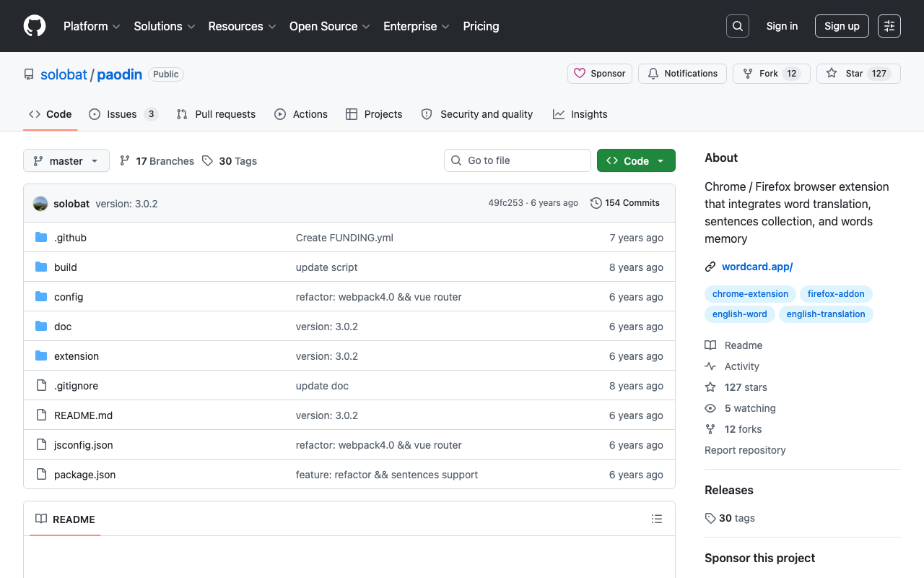
Task: Switch to the Issues tab
Action: coord(123,114)
